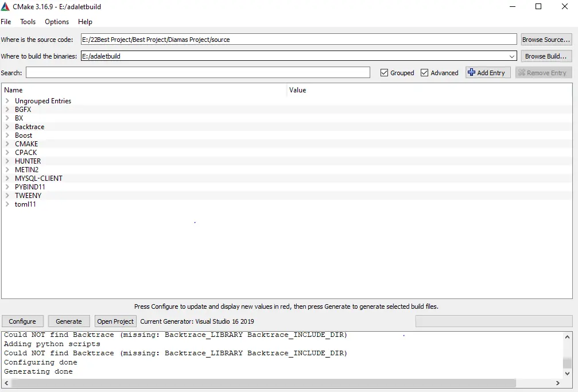Image resolution: width=578 pixels, height=392 pixels.
Task: Expand the Boost group arrow
Action: pyautogui.click(x=7, y=135)
